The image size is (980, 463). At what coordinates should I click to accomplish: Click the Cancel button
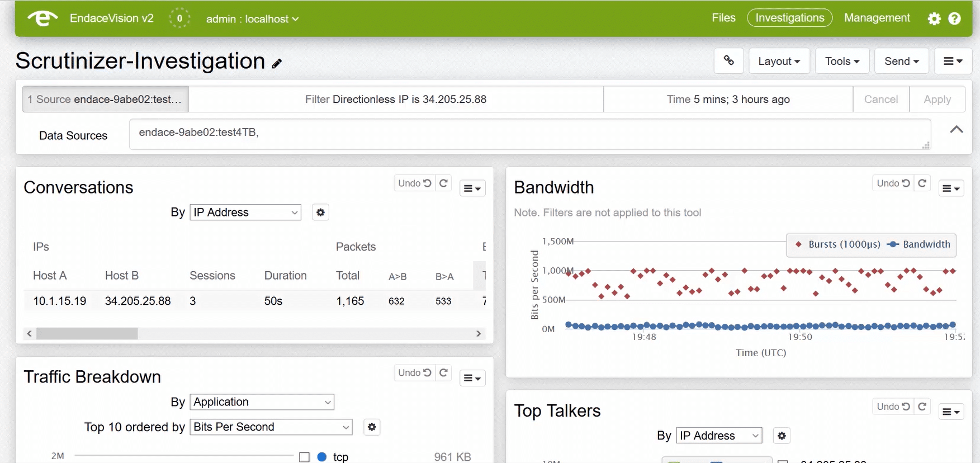click(x=881, y=100)
